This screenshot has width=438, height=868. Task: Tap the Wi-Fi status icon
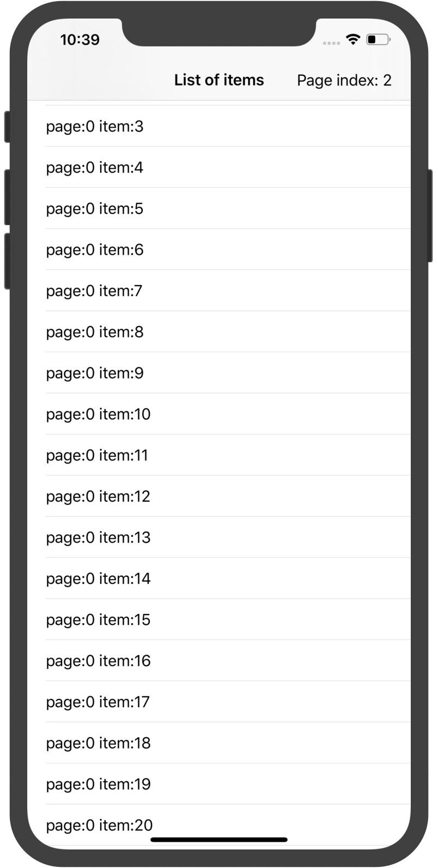point(354,39)
